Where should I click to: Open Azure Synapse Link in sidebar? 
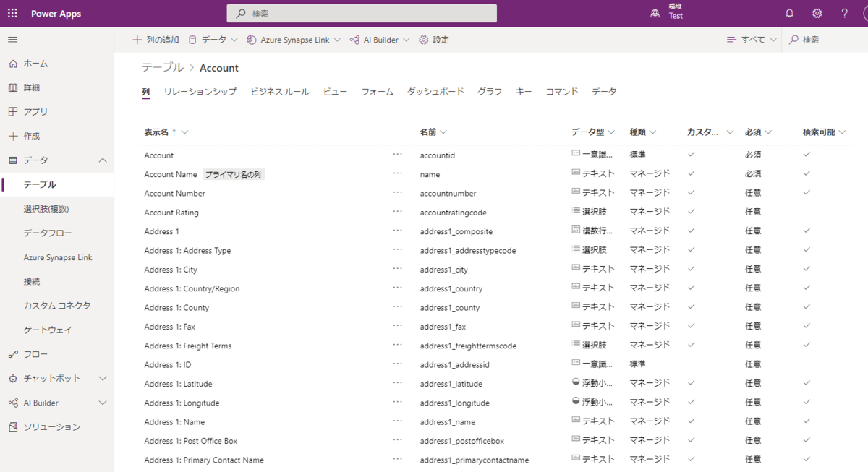(58, 257)
